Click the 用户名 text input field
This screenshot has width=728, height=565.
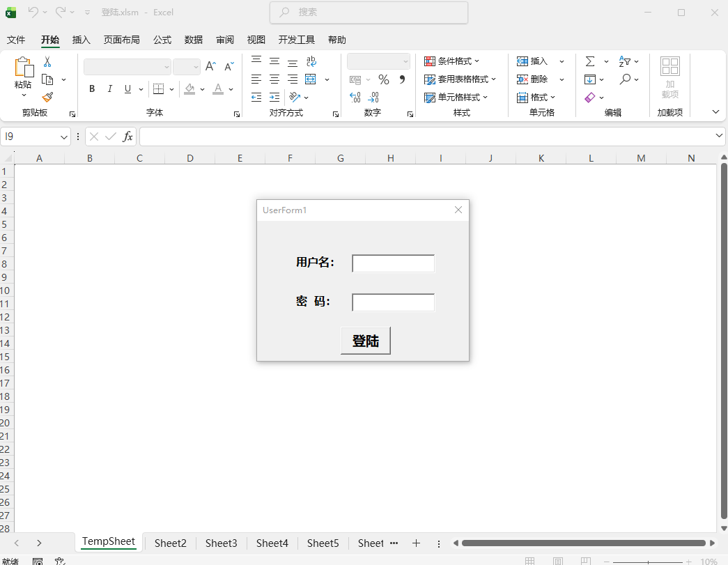tap(393, 263)
